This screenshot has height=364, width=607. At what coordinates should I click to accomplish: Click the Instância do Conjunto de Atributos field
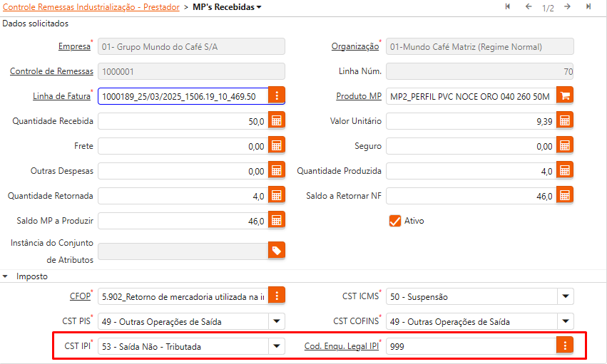183,251
